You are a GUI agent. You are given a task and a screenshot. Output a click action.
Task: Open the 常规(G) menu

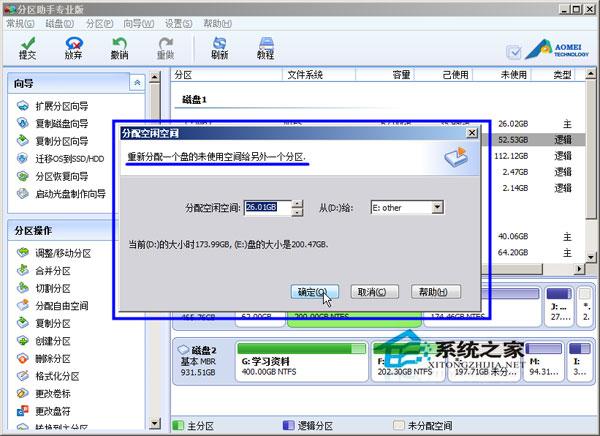tap(20, 24)
